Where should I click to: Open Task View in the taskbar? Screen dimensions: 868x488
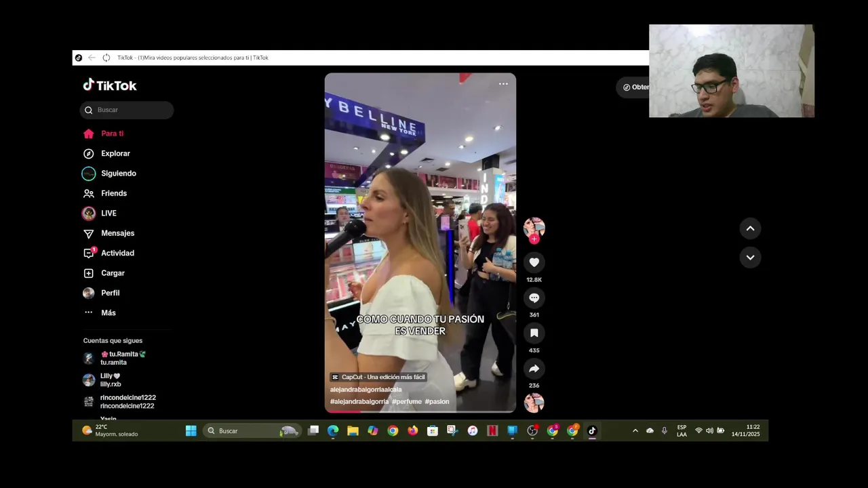point(313,430)
